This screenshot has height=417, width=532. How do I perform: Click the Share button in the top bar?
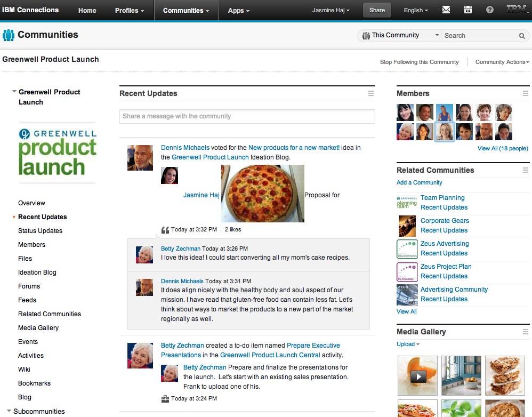376,10
